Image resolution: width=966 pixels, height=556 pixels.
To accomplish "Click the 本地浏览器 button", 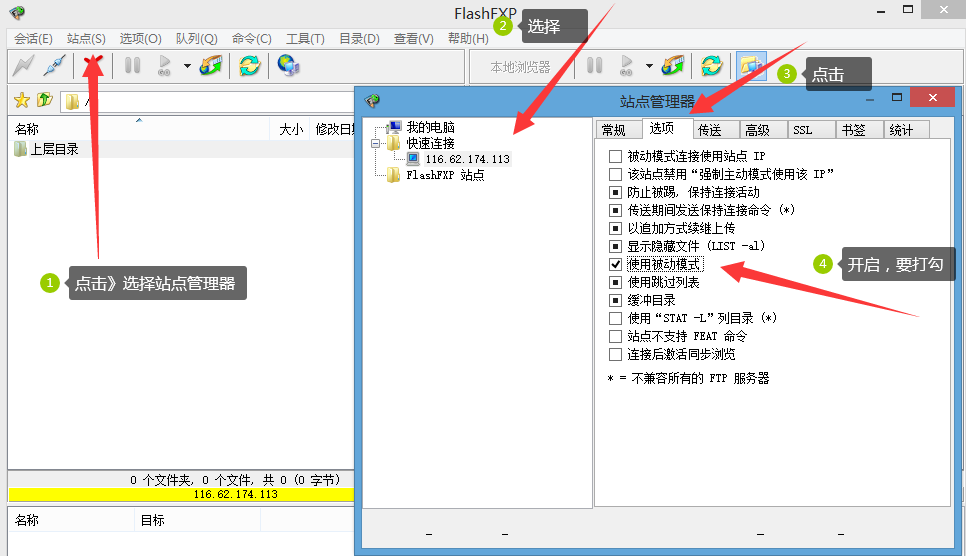I will (x=520, y=67).
